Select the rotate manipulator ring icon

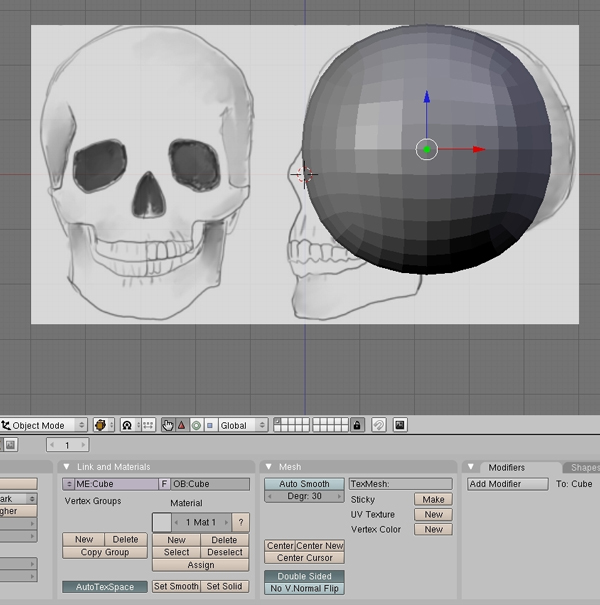tap(196, 425)
